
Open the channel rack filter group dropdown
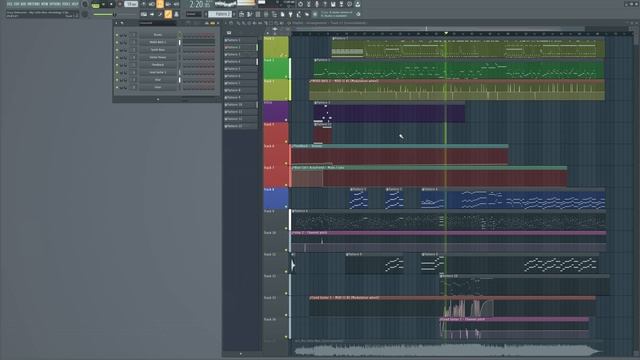[x=157, y=23]
